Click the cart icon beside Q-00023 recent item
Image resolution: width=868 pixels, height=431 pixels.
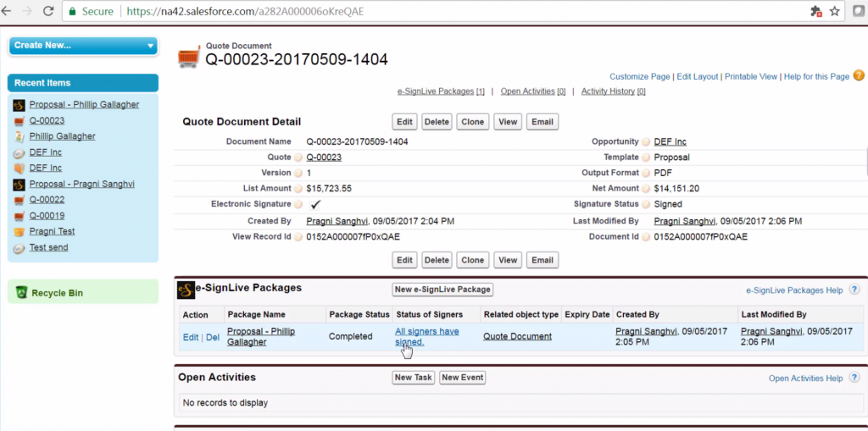coord(19,121)
